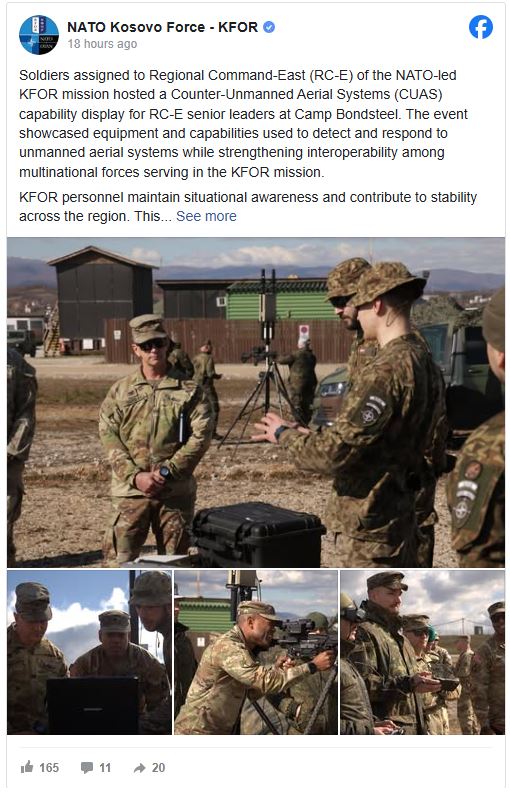This screenshot has width=510, height=796.
Task: Click the 165 likes count
Action: (x=49, y=768)
